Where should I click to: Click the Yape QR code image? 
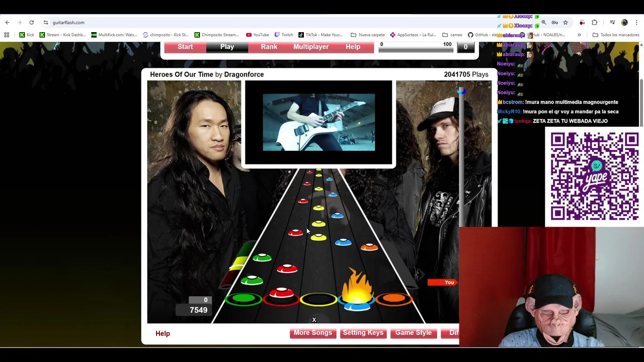pyautogui.click(x=594, y=176)
